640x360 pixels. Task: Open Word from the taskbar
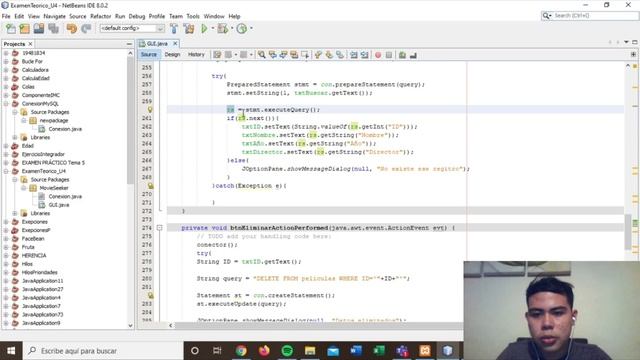pos(356,351)
